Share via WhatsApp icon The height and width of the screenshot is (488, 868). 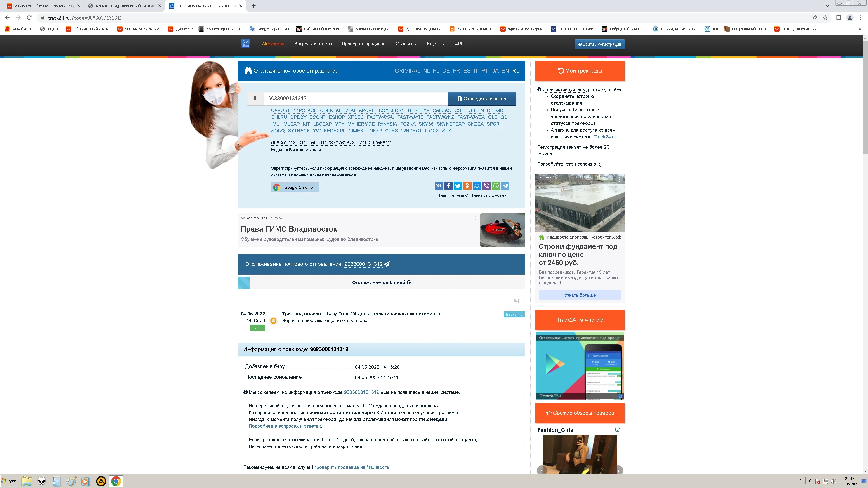[496, 185]
